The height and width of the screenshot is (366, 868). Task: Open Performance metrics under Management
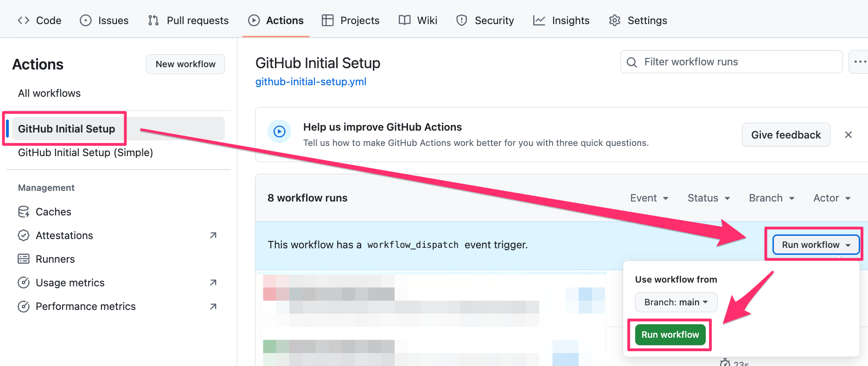(x=118, y=306)
